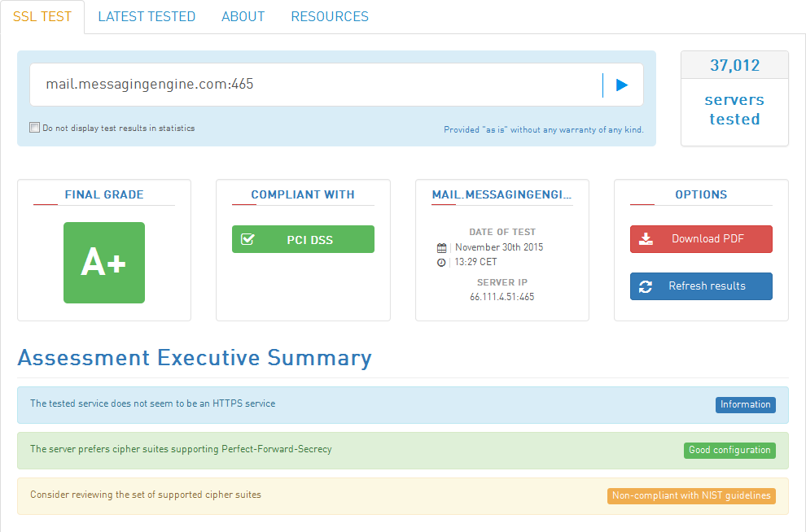Viewport: 806px width, 532px height.
Task: Click the calendar icon next to test date
Action: (441, 248)
